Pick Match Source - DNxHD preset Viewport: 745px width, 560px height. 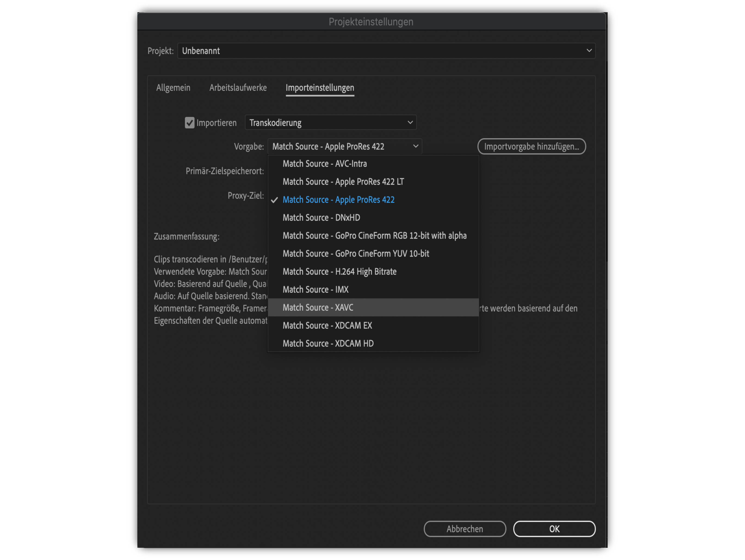point(321,218)
